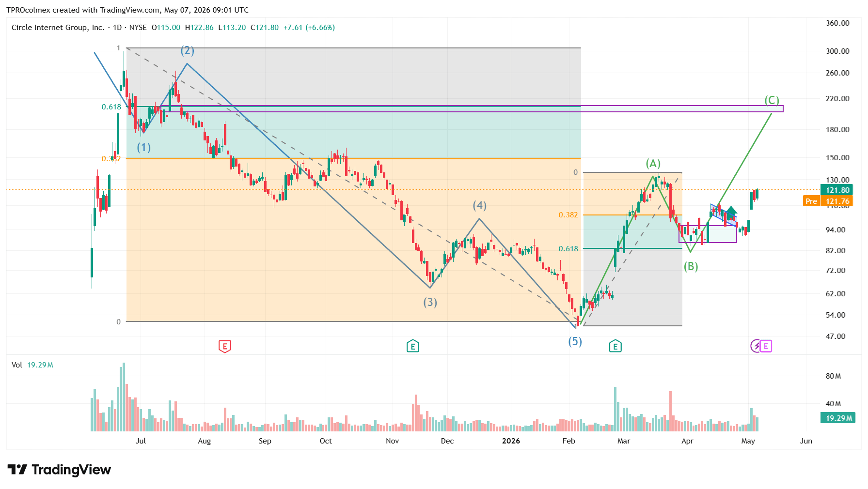This screenshot has height=489, width=868.
Task: Click the Fibonacci level 1 label at top left
Action: point(118,48)
